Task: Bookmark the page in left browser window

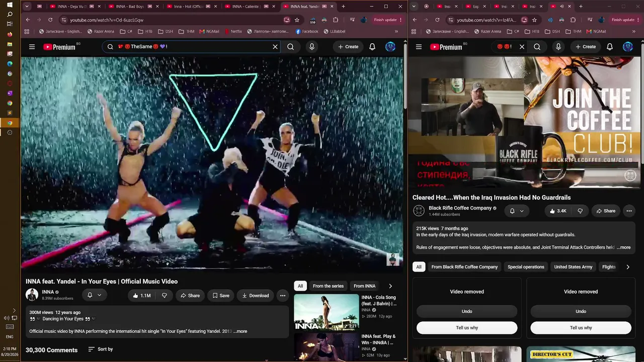Action: pos(297,20)
